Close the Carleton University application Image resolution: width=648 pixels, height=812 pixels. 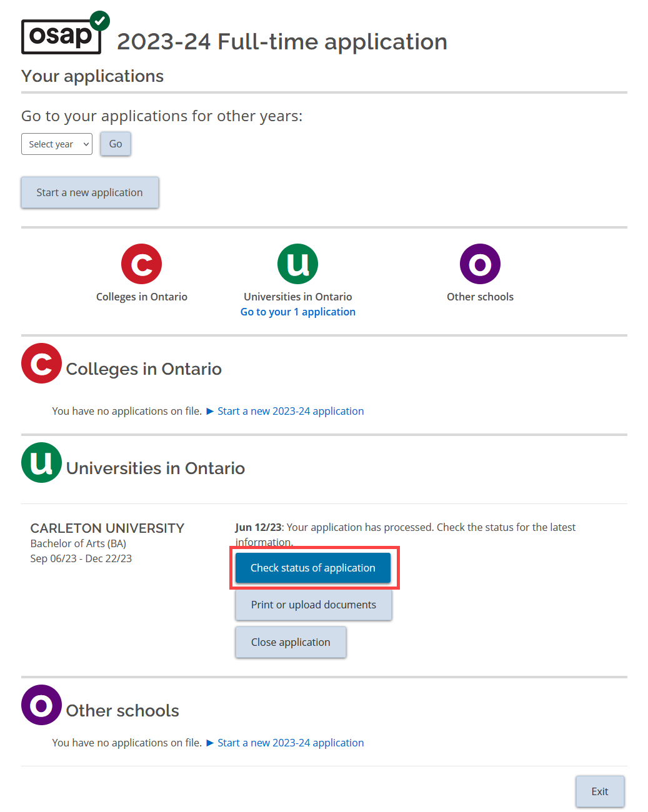290,642
